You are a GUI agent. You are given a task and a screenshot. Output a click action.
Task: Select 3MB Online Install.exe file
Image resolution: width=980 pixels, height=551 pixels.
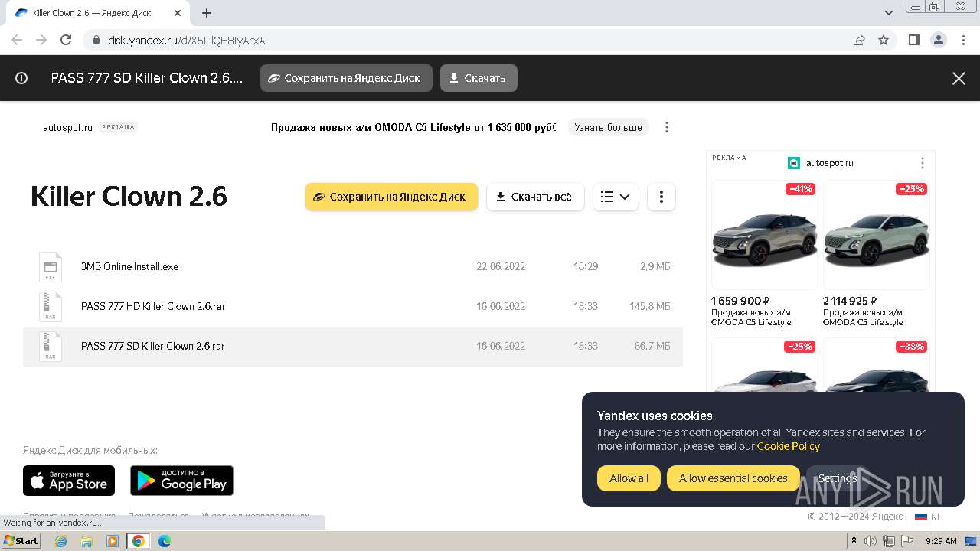[x=353, y=266]
